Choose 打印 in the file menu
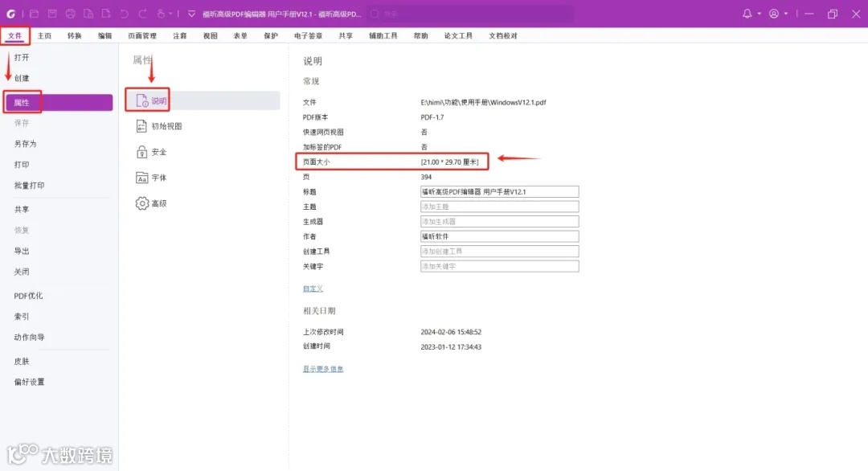This screenshot has width=868, height=471. [22, 165]
